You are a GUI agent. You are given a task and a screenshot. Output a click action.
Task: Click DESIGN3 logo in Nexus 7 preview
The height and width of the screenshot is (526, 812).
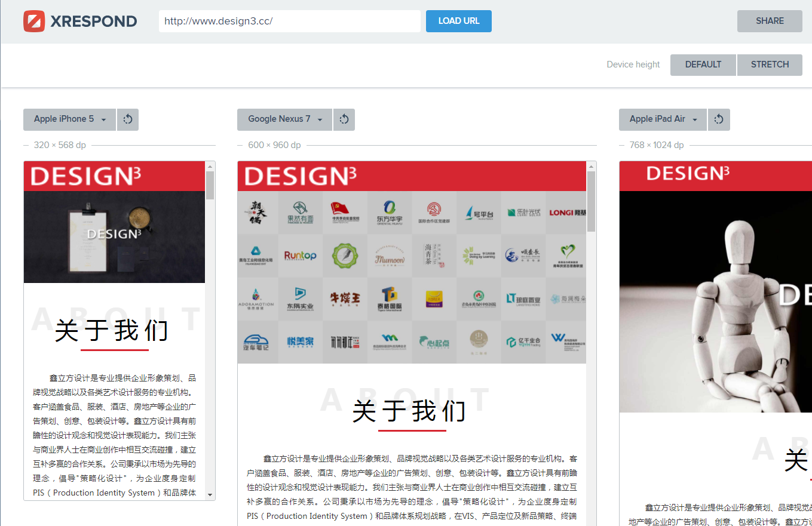pos(301,176)
